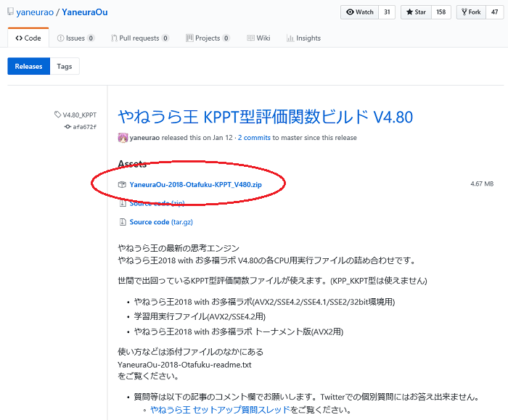
Task: Open the YaneuraOu repository link
Action: 85,12
